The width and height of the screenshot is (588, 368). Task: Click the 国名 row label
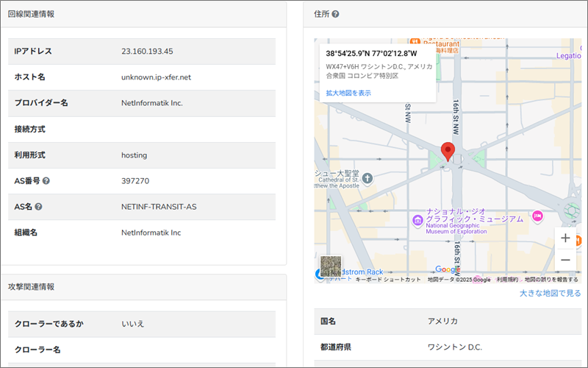coord(328,321)
